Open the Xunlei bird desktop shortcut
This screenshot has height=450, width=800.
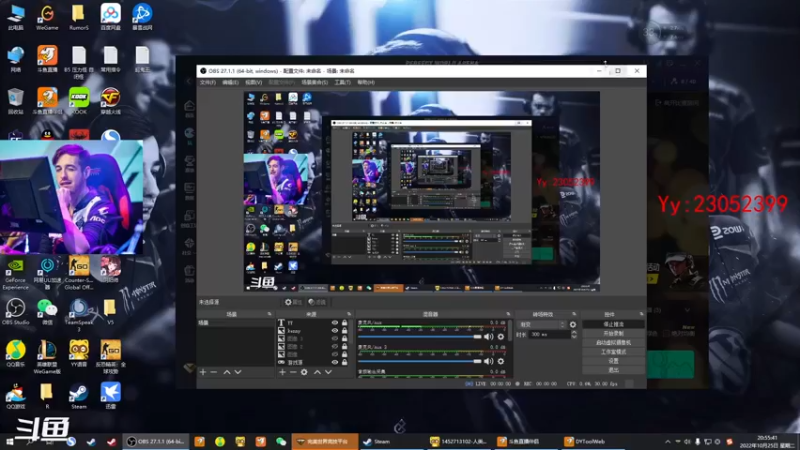point(110,396)
